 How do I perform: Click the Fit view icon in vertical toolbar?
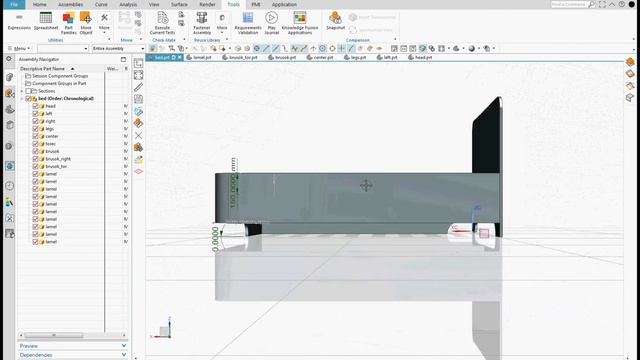pyautogui.click(x=138, y=75)
